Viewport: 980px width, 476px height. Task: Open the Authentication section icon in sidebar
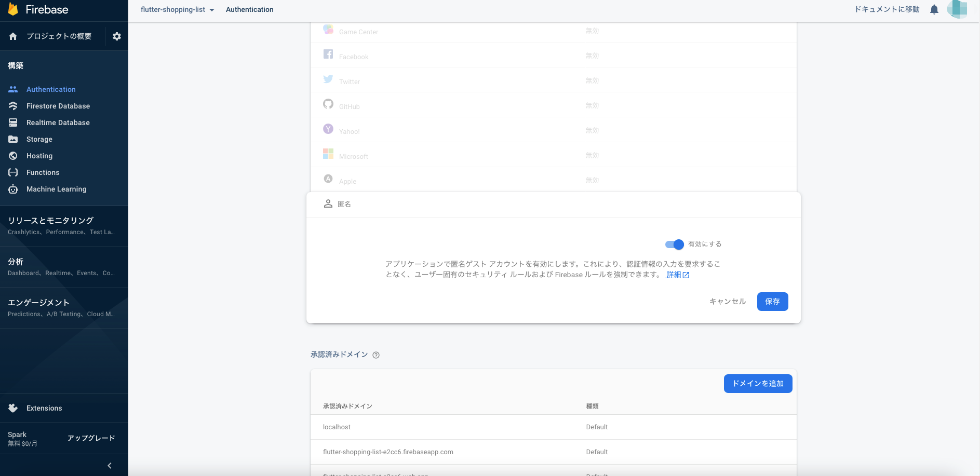13,89
